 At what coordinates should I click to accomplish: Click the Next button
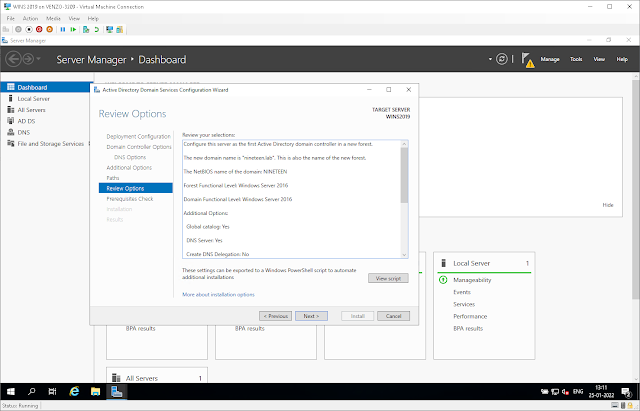pyautogui.click(x=311, y=316)
